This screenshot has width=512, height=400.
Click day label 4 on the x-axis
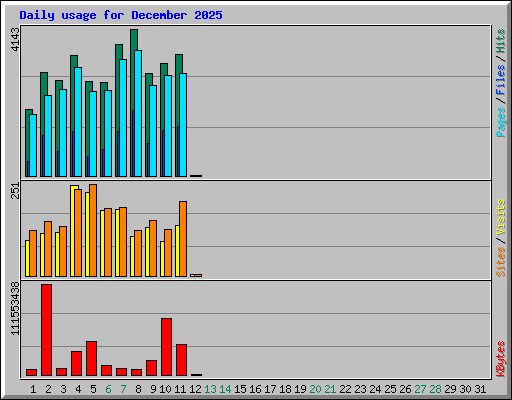click(x=78, y=389)
